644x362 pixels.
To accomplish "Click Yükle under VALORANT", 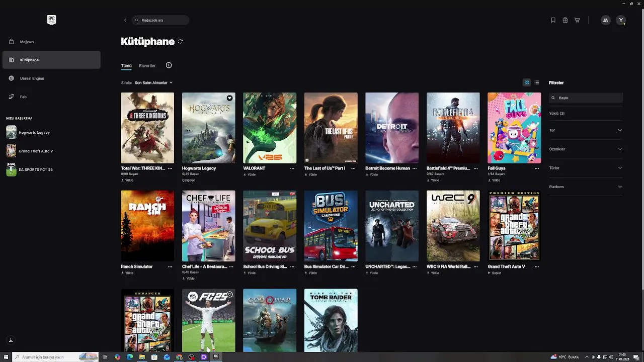I will coord(250,174).
